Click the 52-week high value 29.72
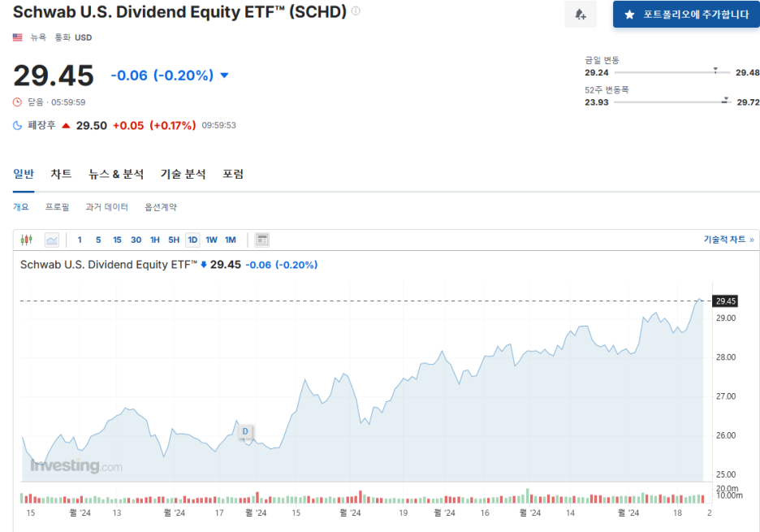Viewport: 760px width, 532px height. [748, 102]
